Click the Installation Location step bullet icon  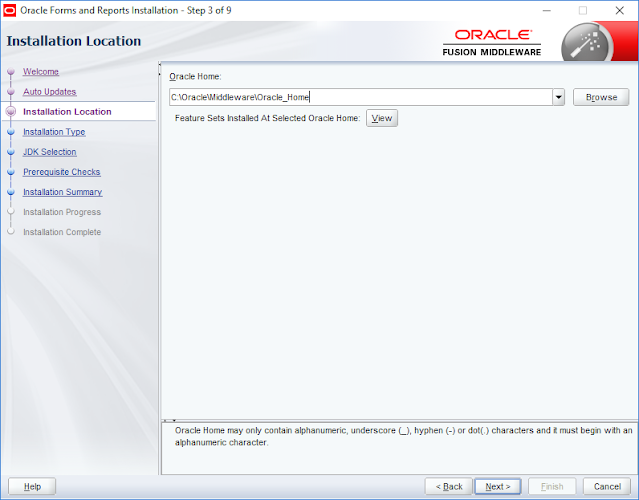tap(11, 112)
